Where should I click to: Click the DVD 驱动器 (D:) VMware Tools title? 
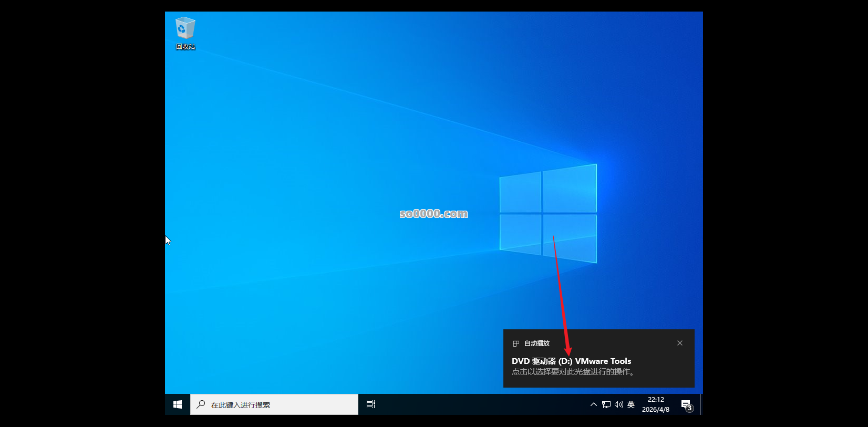(x=571, y=361)
